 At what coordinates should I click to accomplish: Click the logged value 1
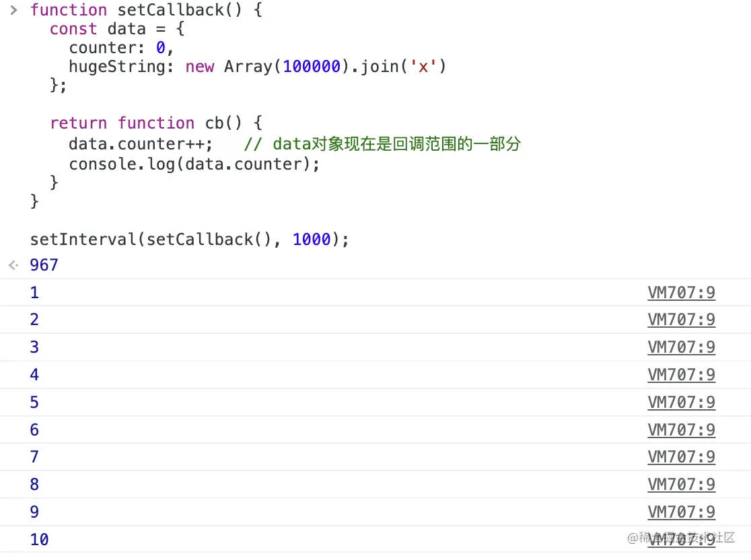34,293
